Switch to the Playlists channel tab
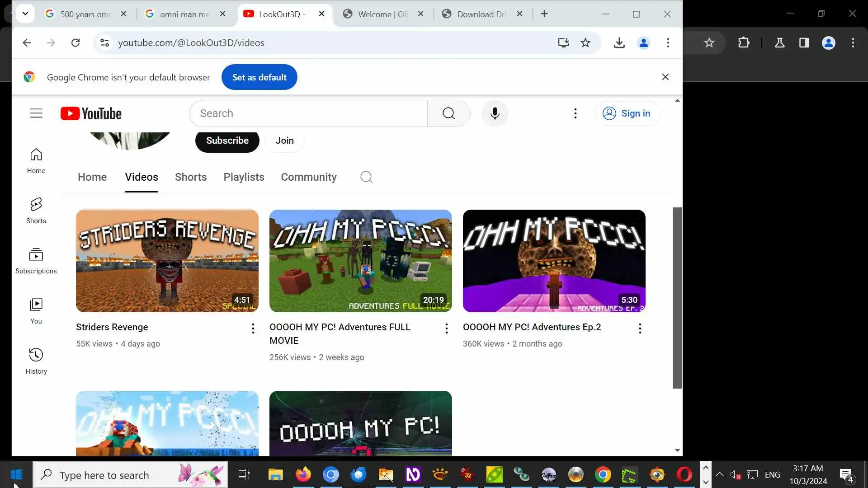This screenshot has height=488, width=868. [244, 177]
